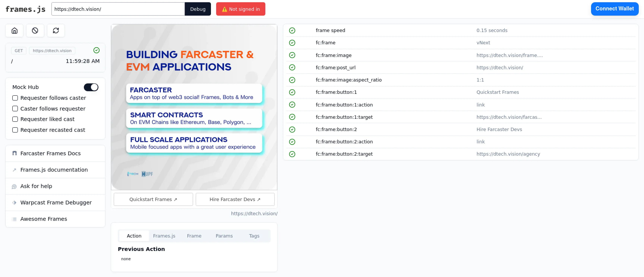The image size is (644, 277).
Task: Click the Debug button
Action: pos(198,9)
